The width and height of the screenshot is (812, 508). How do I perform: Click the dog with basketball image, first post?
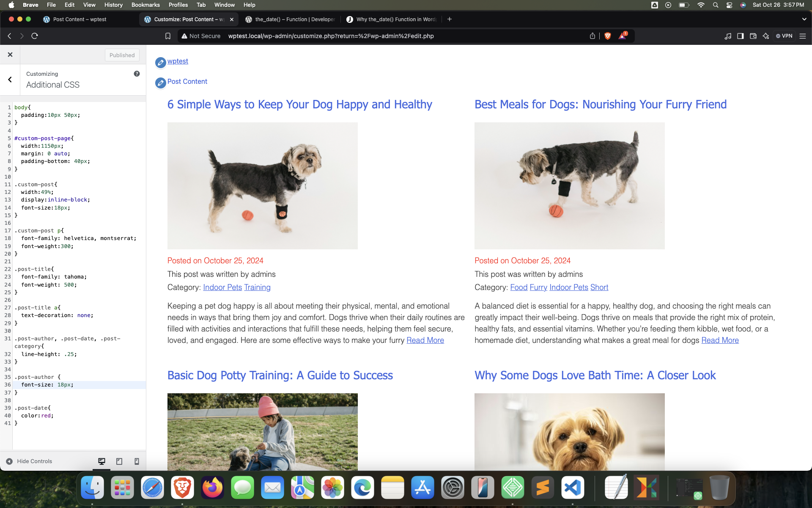pos(262,186)
